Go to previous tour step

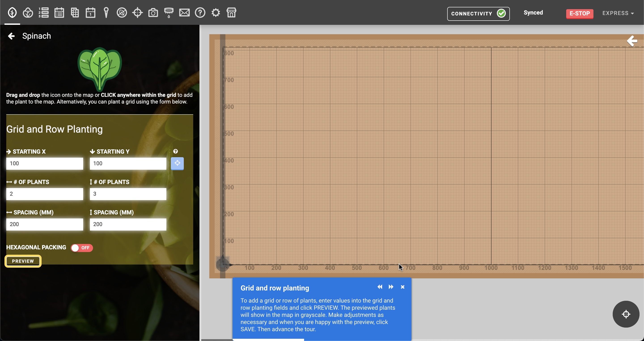(x=380, y=287)
